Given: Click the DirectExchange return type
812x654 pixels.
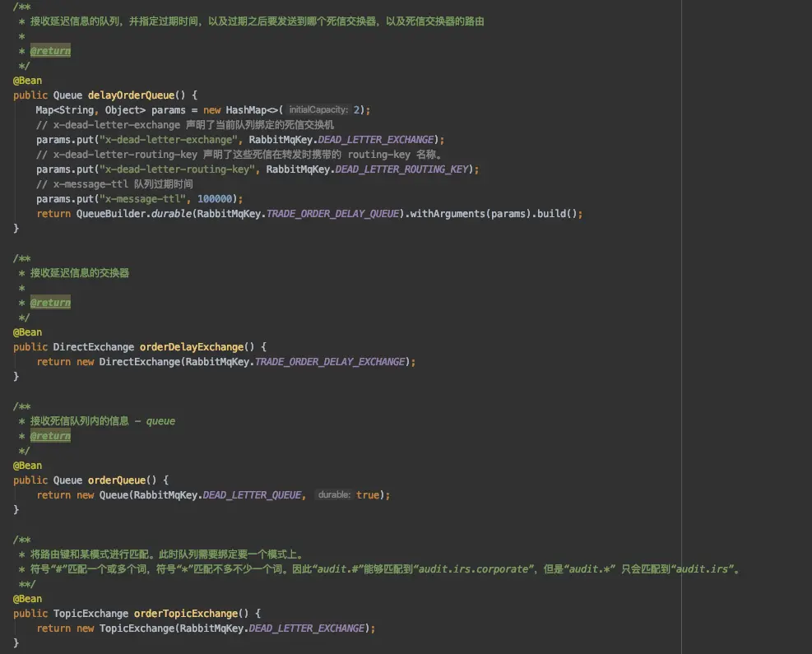Looking at the screenshot, I should (93, 347).
